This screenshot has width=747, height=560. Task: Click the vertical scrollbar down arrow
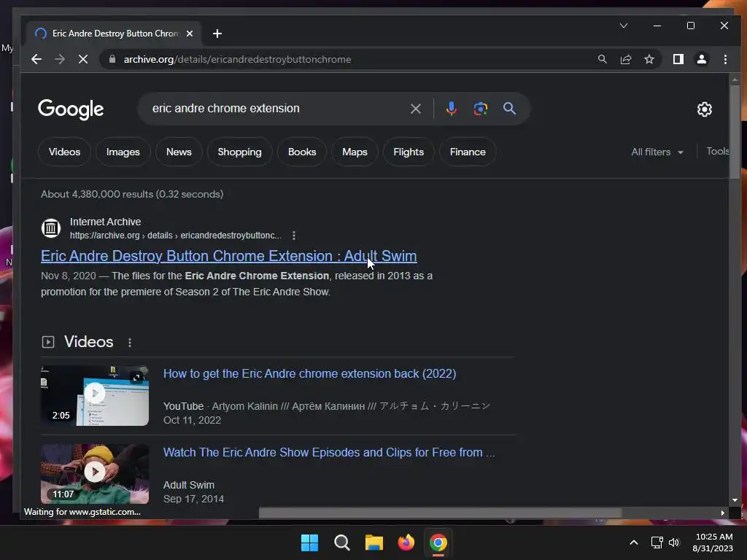coord(735,500)
